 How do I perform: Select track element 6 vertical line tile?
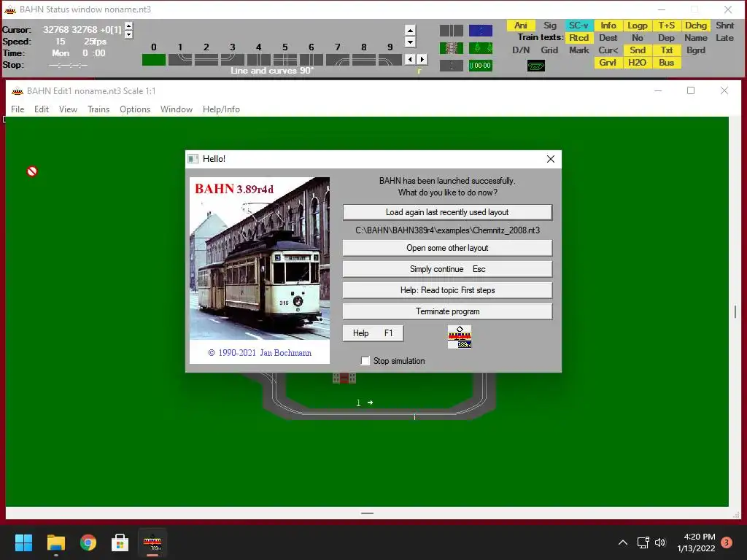click(x=311, y=60)
